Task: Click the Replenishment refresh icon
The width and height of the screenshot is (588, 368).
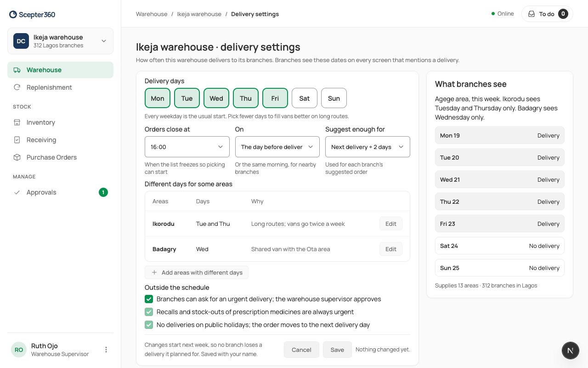Action: click(x=17, y=87)
